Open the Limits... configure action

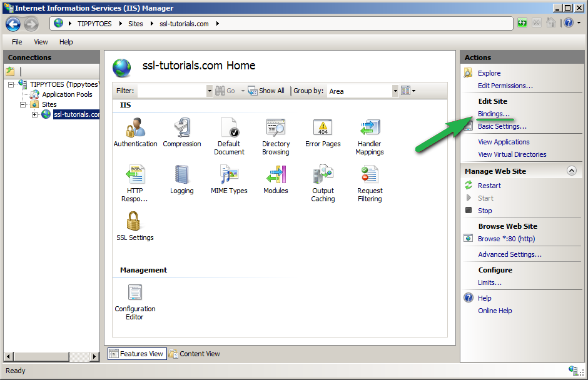pyautogui.click(x=489, y=282)
